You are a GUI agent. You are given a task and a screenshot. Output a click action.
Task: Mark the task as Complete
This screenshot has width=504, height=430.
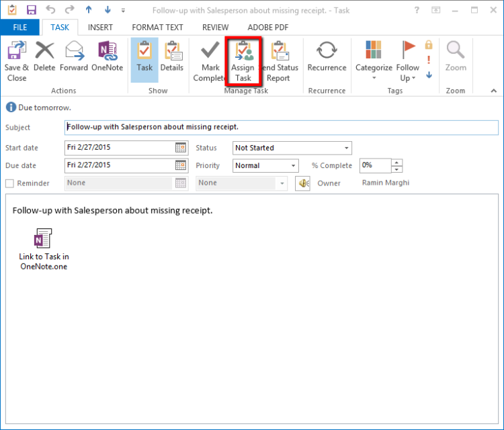[x=210, y=61]
